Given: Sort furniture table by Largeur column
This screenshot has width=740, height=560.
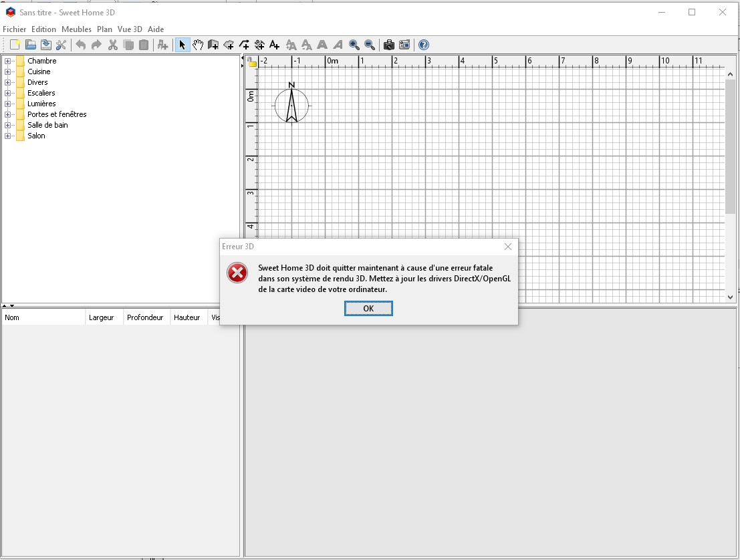Looking at the screenshot, I should (104, 317).
